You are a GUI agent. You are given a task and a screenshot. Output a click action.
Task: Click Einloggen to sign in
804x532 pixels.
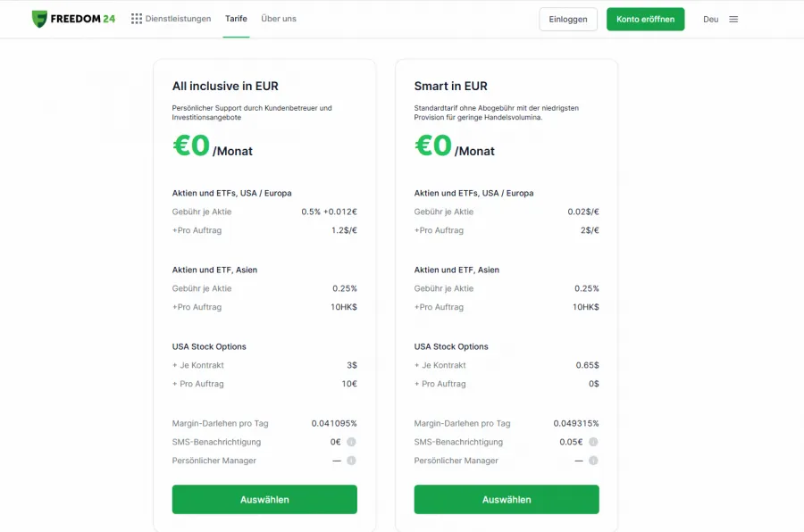(x=568, y=18)
